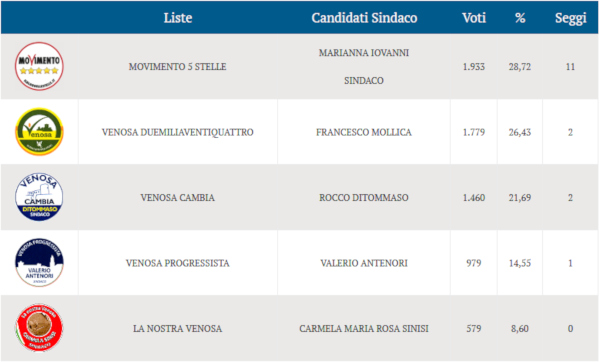Click the Voti column header
Image resolution: width=600 pixels, height=362 pixels.
point(474,18)
